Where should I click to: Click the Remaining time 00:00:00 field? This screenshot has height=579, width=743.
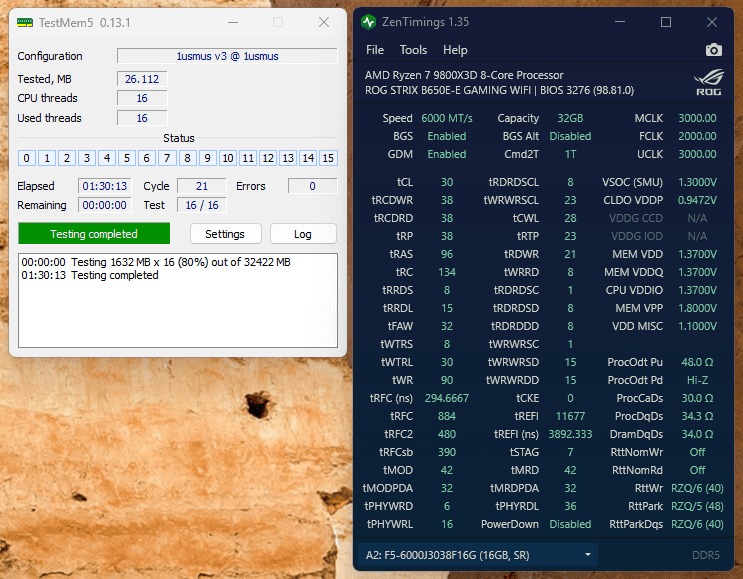(x=105, y=205)
